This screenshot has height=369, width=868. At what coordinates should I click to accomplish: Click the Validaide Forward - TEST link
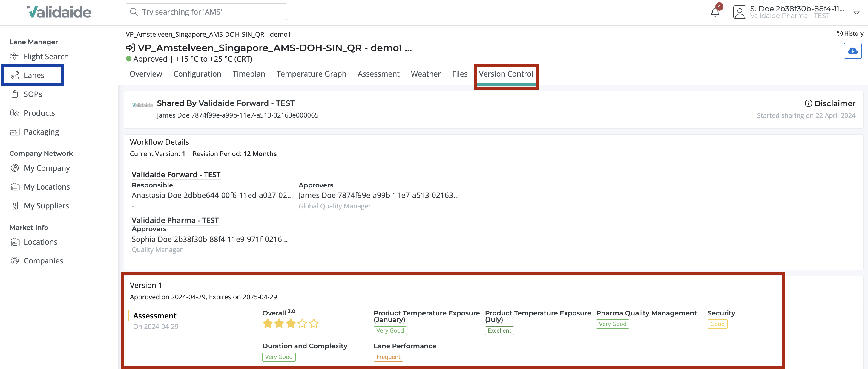[x=176, y=174]
